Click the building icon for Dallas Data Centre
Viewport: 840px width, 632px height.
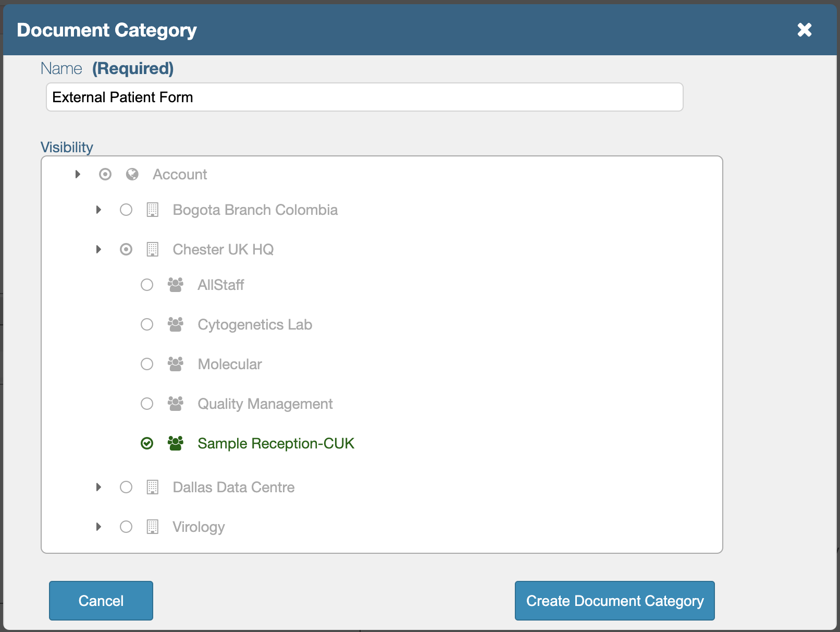pyautogui.click(x=153, y=487)
